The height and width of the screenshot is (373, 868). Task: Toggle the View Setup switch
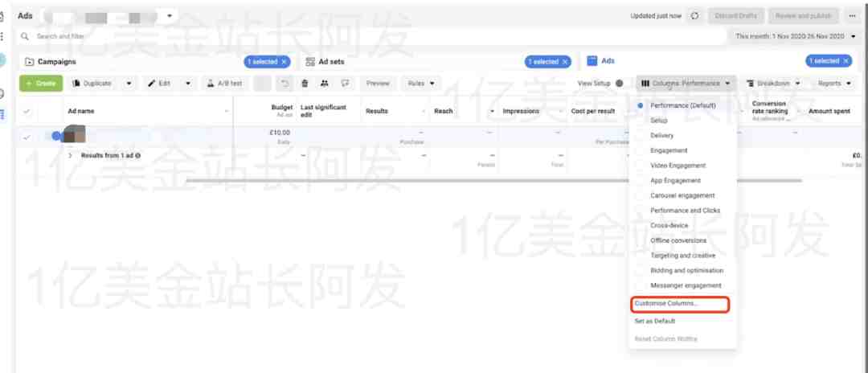tap(619, 84)
